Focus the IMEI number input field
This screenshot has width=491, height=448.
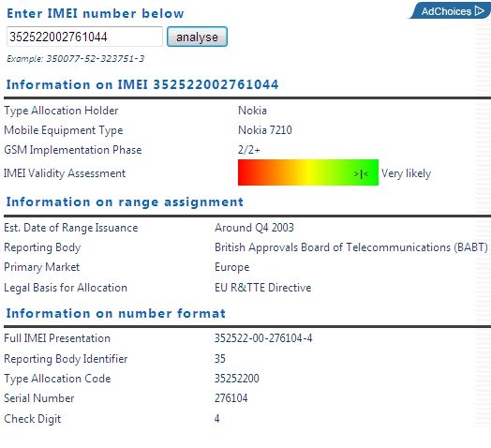84,37
